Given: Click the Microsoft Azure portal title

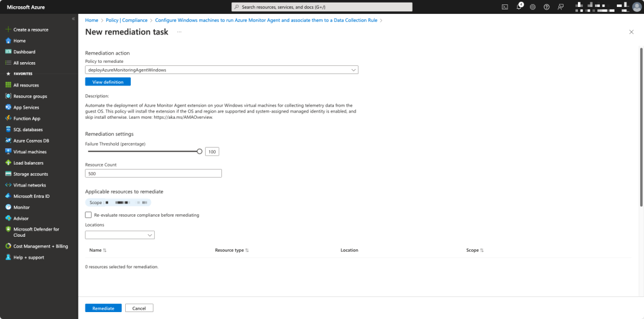Looking at the screenshot, I should pyautogui.click(x=26, y=7).
